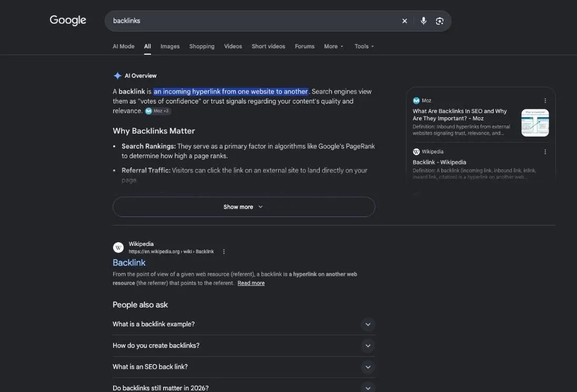
Task: Click the "Referral Traffic:" bullet label
Action: tap(146, 171)
